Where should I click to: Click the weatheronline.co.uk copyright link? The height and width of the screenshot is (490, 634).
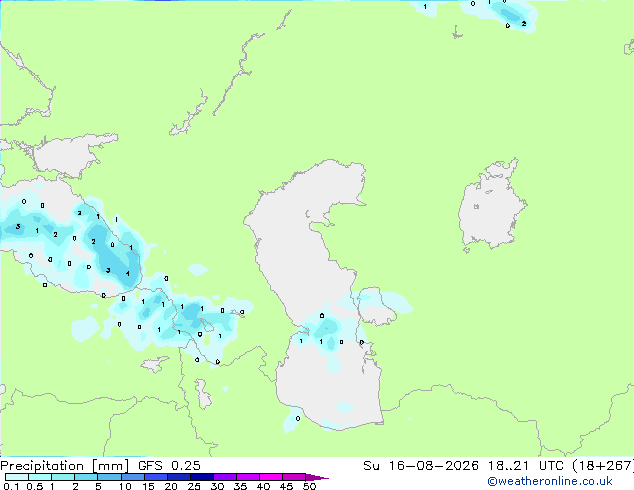[550, 481]
